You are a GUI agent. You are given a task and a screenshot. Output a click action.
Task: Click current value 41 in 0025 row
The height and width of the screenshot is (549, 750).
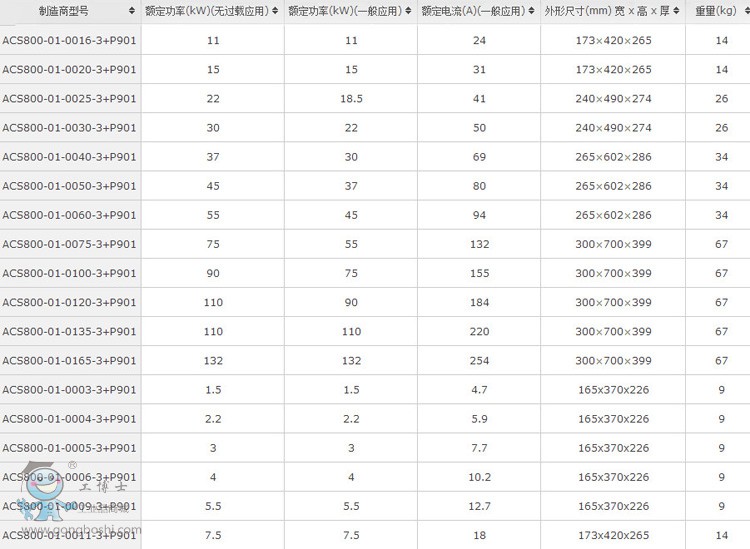479,99
